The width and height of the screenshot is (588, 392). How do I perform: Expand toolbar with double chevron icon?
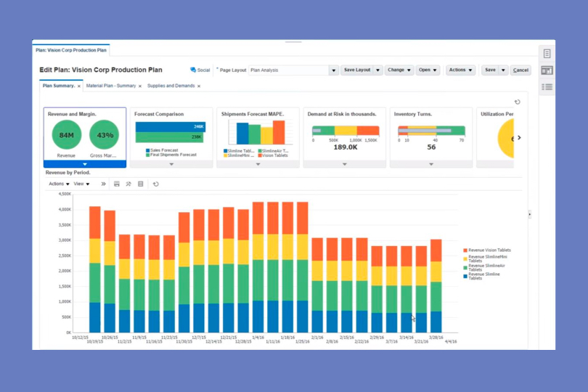(104, 184)
